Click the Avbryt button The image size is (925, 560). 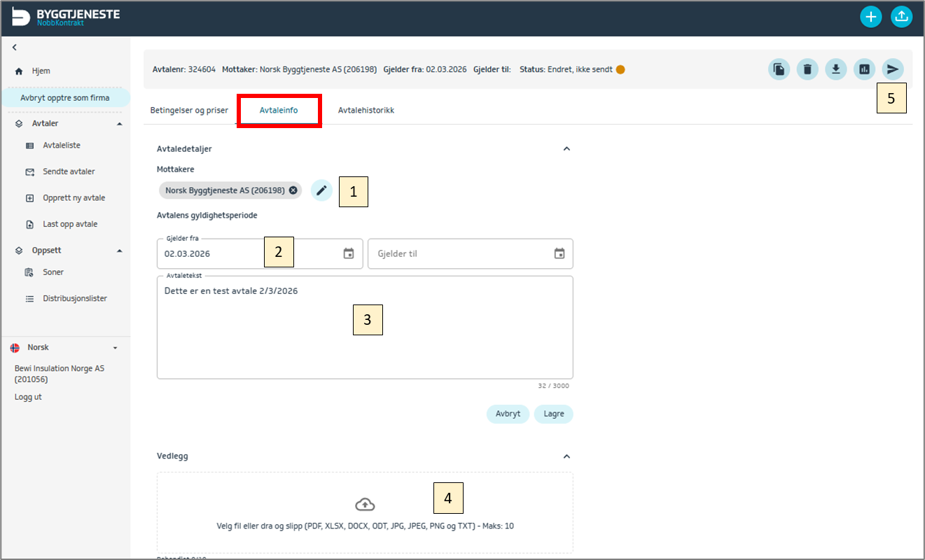(x=508, y=414)
